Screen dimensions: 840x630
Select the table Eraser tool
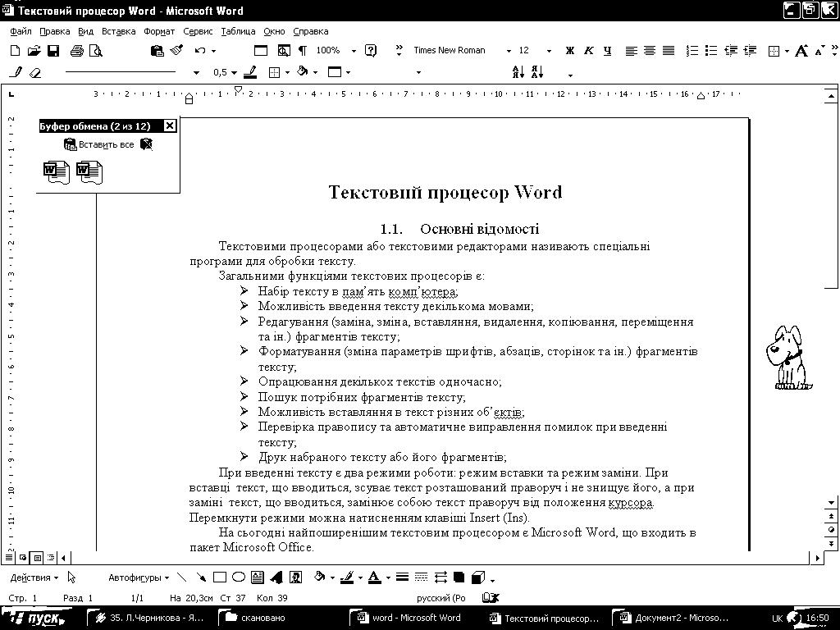tap(35, 72)
